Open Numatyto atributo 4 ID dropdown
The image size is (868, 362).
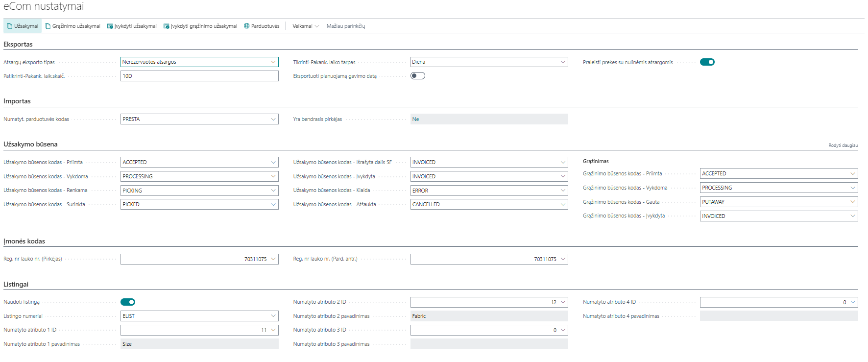[853, 302]
